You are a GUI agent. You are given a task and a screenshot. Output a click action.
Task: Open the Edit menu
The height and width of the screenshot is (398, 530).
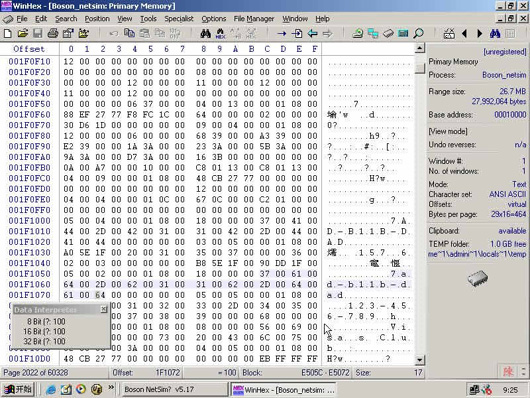(41, 19)
